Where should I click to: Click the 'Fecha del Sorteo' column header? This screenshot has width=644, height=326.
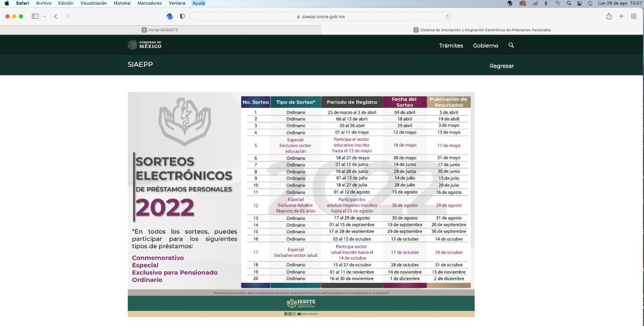click(x=404, y=102)
